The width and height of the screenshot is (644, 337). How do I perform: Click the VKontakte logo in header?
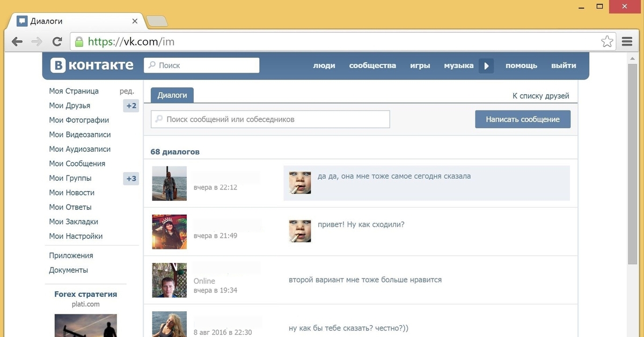point(92,65)
